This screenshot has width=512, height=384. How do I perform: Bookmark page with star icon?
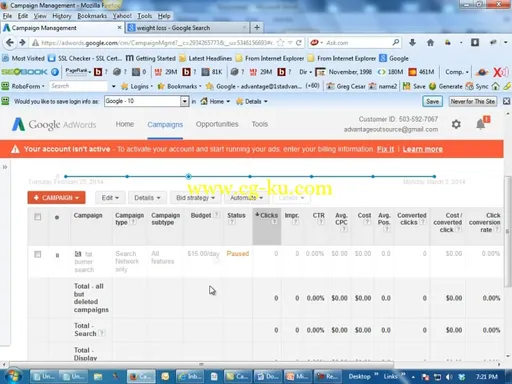click(281, 43)
